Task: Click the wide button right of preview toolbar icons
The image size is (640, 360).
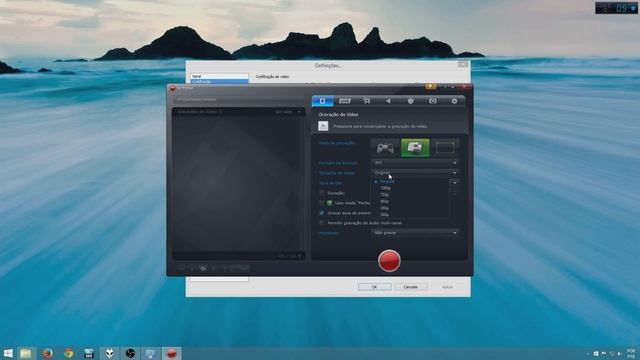Action: pos(240,268)
